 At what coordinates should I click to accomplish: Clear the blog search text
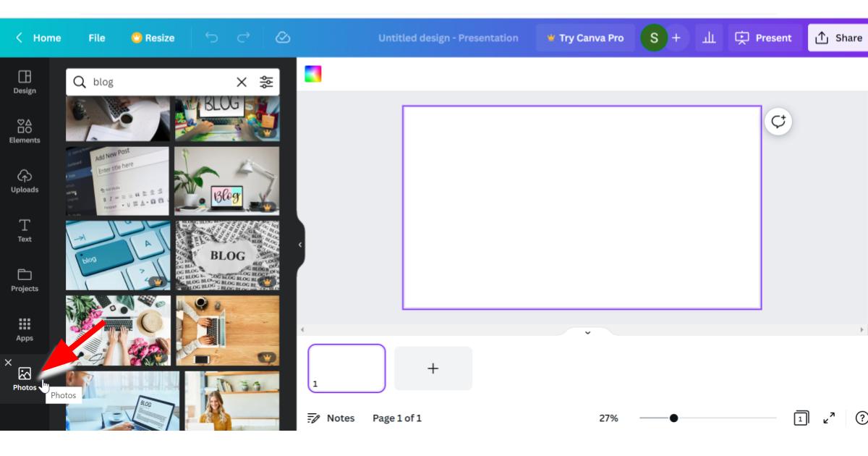[242, 82]
